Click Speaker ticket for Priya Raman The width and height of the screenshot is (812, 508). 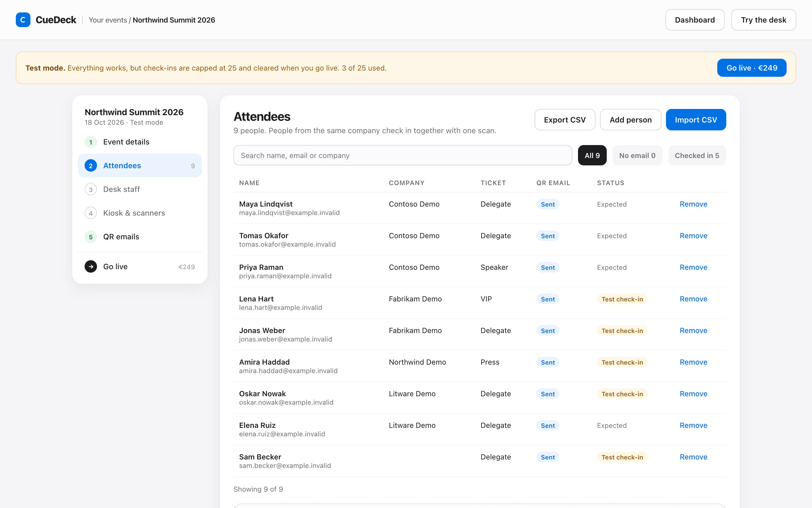[x=494, y=267]
